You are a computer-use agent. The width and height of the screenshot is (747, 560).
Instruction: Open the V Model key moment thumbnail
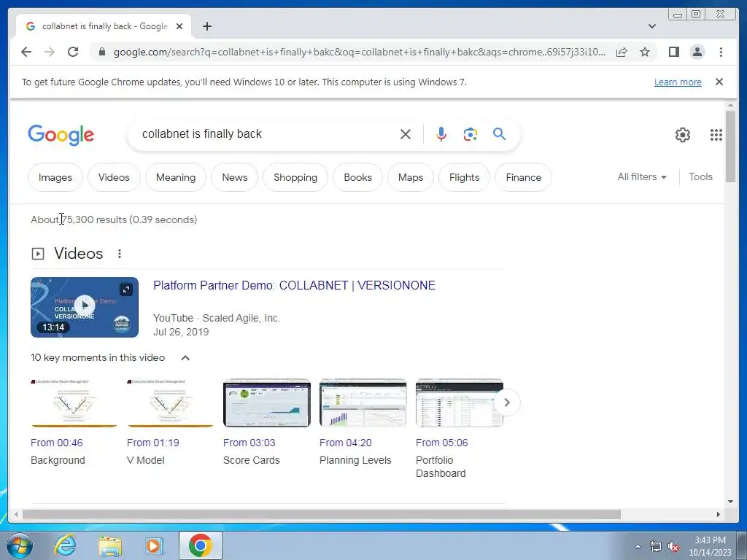[x=170, y=402]
